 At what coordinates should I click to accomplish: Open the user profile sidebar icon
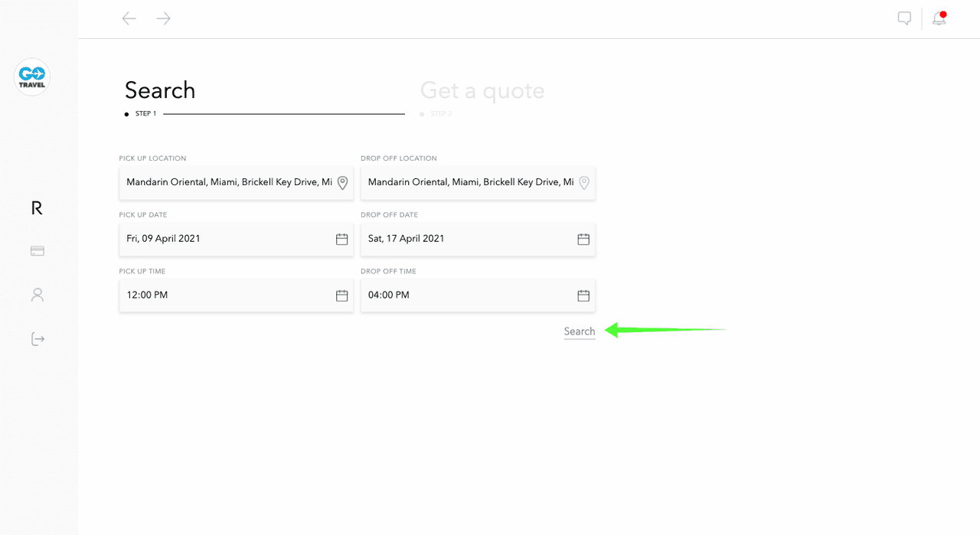pos(38,295)
